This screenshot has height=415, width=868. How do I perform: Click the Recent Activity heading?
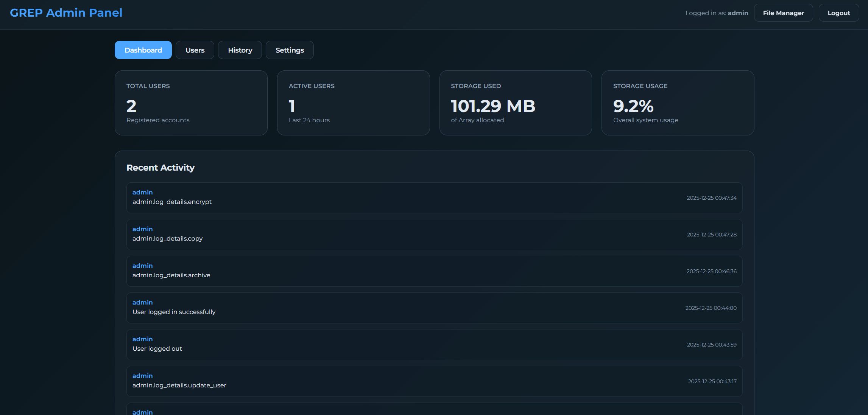161,168
